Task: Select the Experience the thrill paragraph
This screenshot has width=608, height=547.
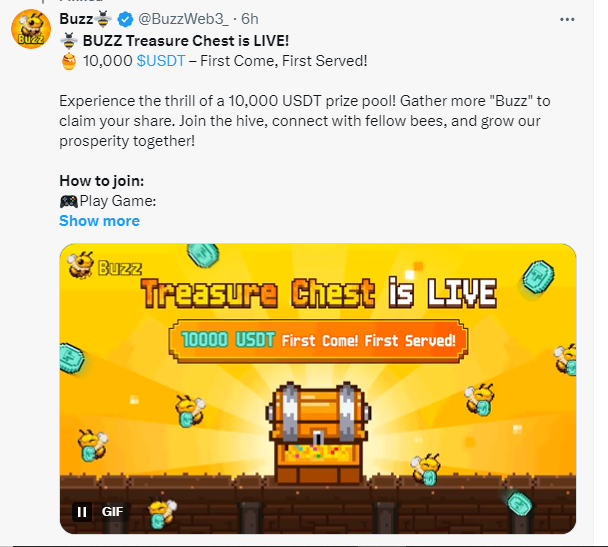Action: click(x=305, y=121)
